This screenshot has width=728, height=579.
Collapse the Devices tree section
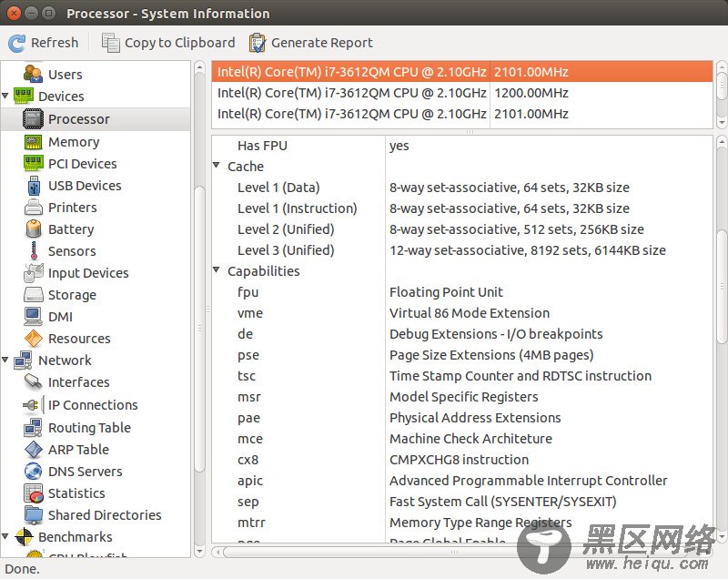click(x=5, y=96)
